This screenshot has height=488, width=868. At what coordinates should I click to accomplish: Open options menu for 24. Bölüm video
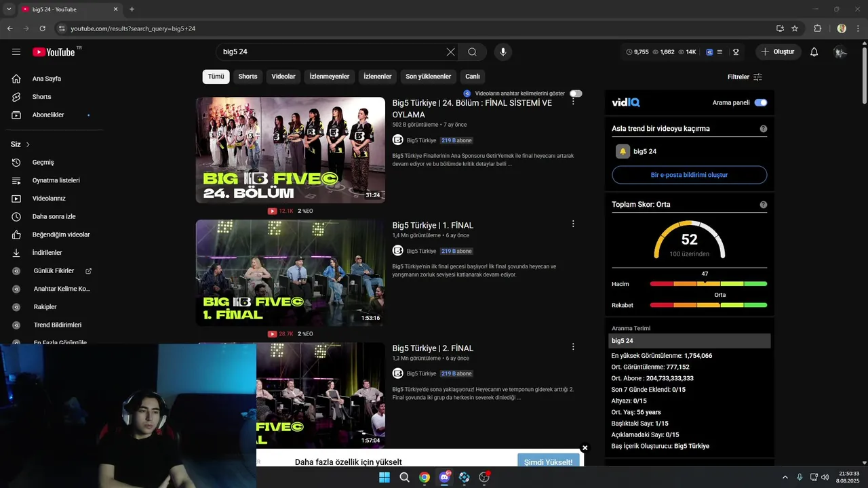tap(573, 101)
